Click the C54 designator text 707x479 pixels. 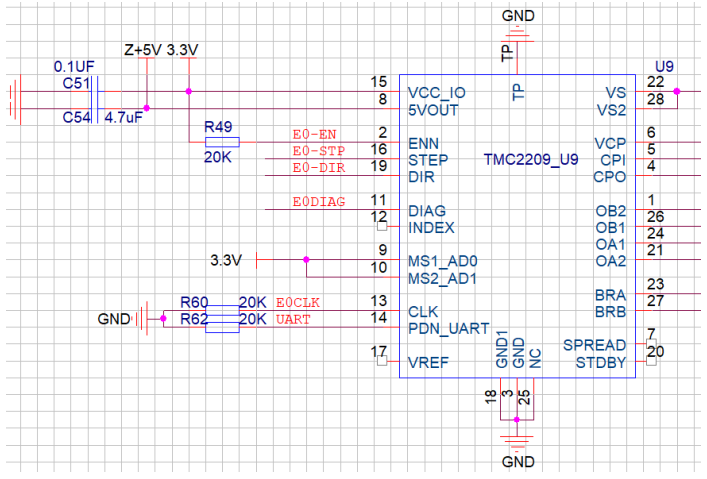pyautogui.click(x=76, y=118)
